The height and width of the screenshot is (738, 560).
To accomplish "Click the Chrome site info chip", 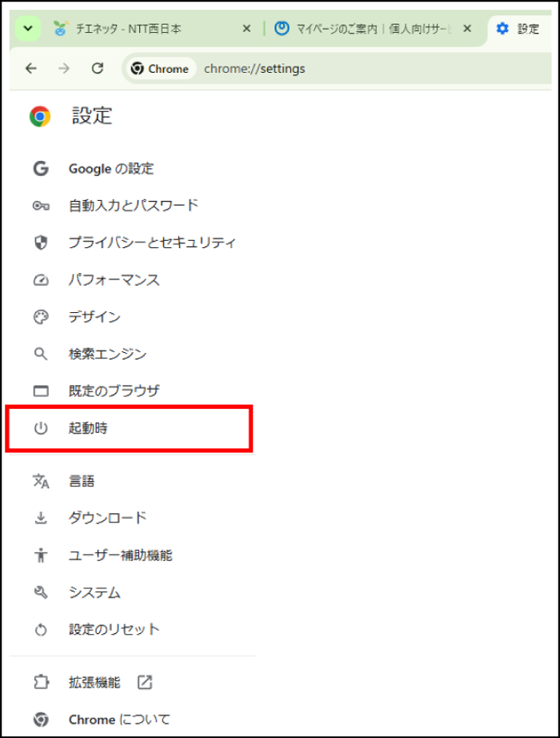I will tap(160, 69).
